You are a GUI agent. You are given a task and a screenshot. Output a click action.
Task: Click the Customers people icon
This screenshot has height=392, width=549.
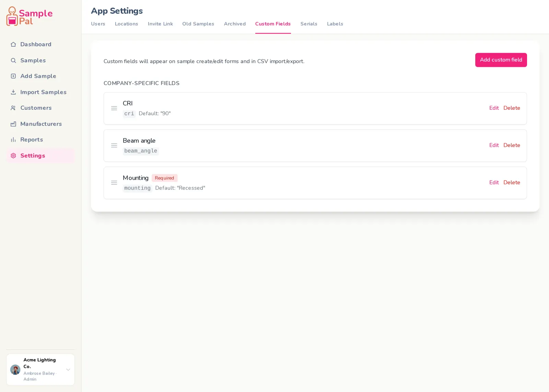pyautogui.click(x=13, y=108)
